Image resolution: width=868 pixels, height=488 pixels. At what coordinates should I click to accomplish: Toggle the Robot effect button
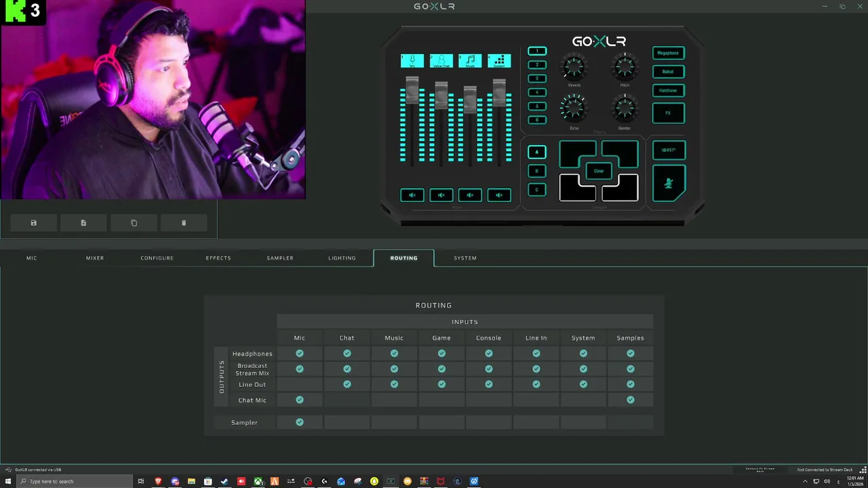pos(668,71)
